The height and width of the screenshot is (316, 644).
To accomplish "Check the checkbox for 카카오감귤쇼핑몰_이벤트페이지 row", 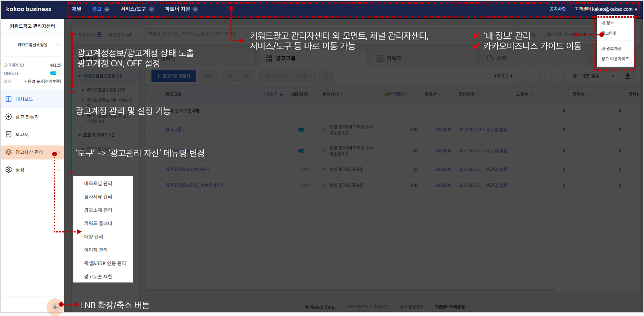I will 153,185.
